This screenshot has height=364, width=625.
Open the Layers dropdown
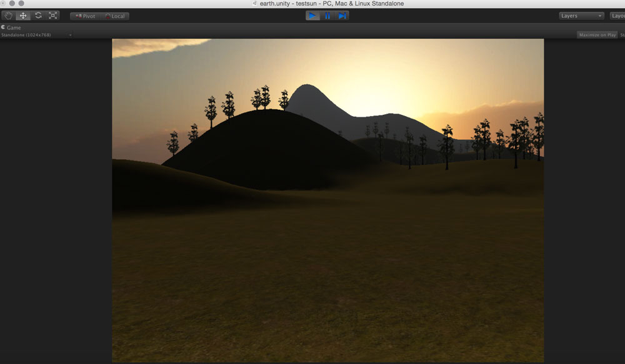pos(581,16)
